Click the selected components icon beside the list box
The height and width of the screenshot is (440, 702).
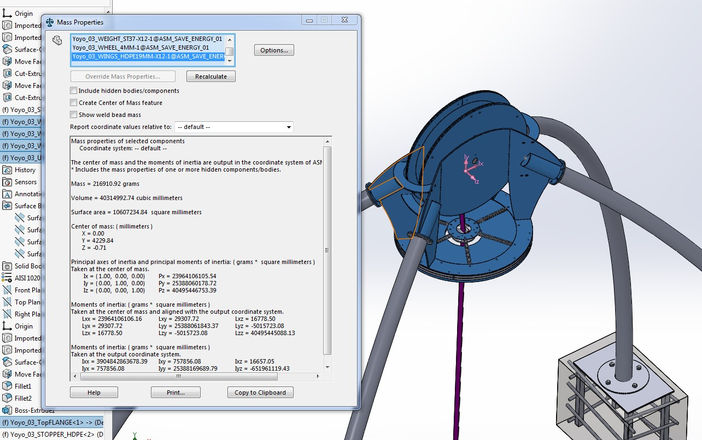(x=57, y=40)
